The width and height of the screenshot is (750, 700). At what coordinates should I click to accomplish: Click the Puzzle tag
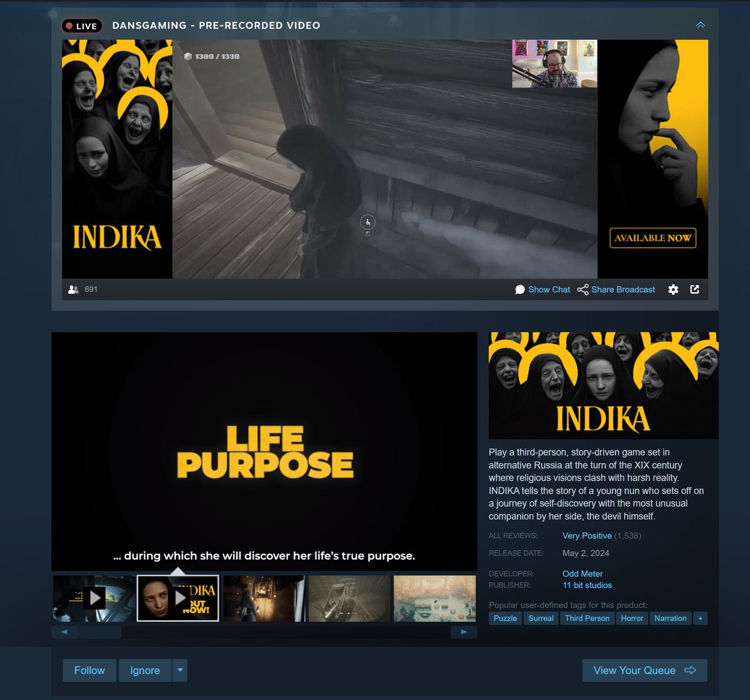(x=505, y=618)
